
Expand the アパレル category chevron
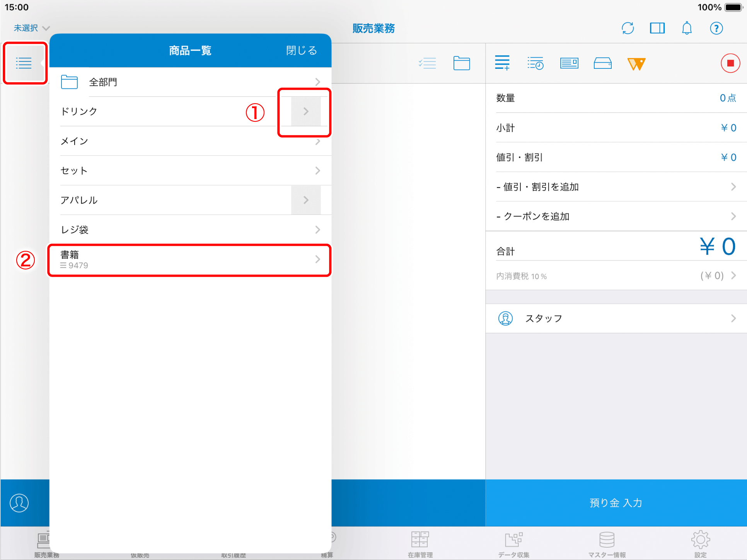click(306, 200)
